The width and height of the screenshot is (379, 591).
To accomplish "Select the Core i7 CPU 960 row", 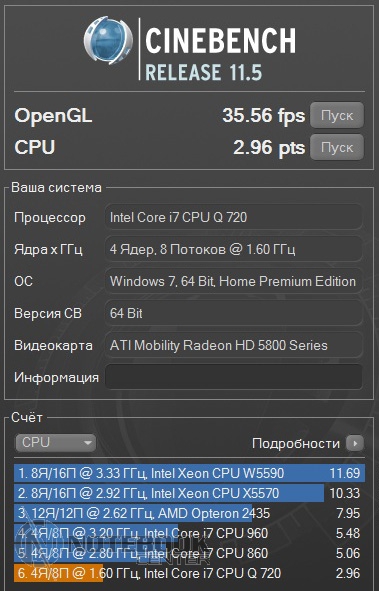I will (x=190, y=533).
